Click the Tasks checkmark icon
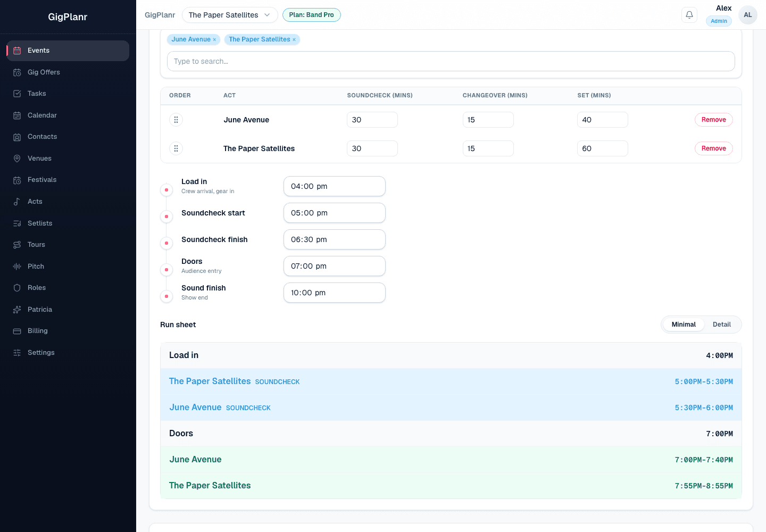Screen dimensions: 766x532 pyautogui.click(x=17, y=94)
